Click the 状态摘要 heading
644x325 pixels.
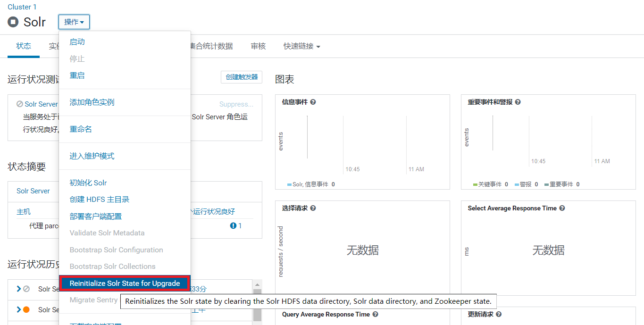(x=27, y=167)
